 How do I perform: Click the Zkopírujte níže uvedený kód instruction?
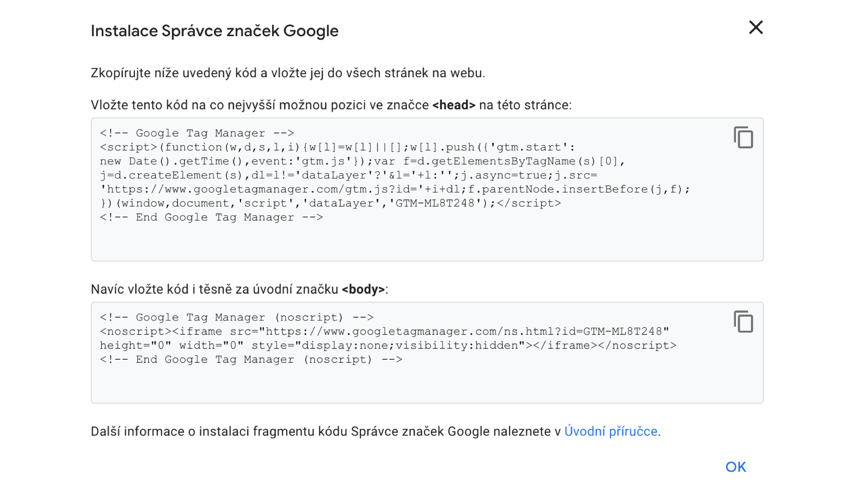point(288,73)
